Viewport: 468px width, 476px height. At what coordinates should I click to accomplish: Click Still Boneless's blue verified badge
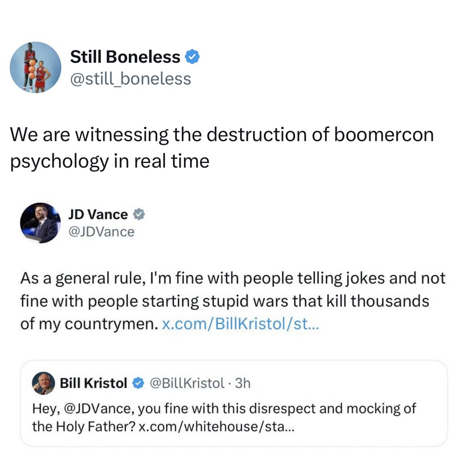point(192,57)
